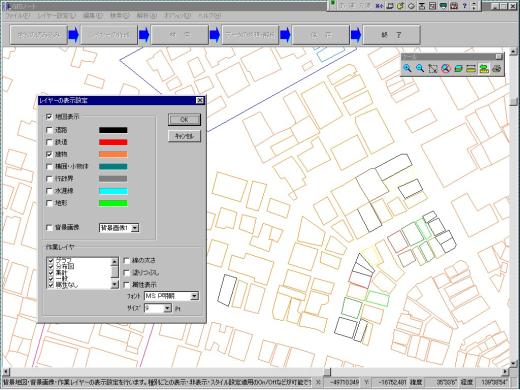
Task: Open the フォント MS P明朝 font dropdown
Action: point(194,296)
